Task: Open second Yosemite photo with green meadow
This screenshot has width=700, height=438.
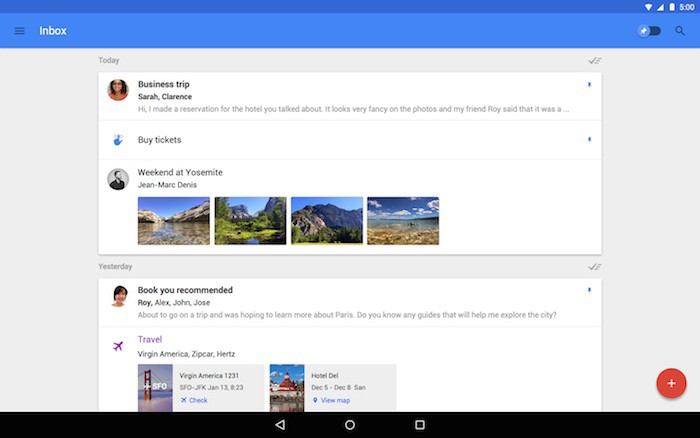Action: 250,221
